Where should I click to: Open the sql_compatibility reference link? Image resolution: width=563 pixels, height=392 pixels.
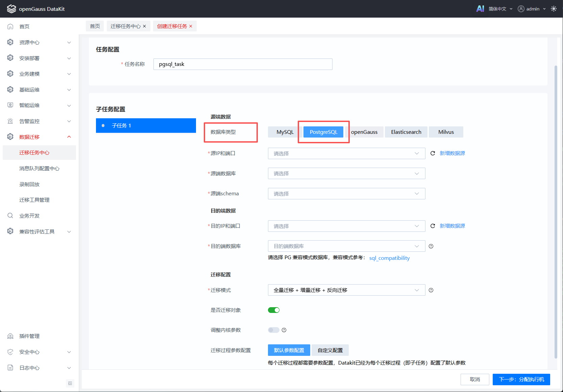tap(389, 258)
